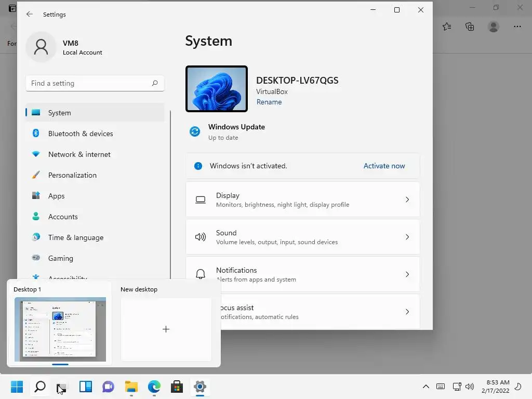This screenshot has width=532, height=399.
Task: Click the Task View taskbar icon
Action: (x=63, y=387)
